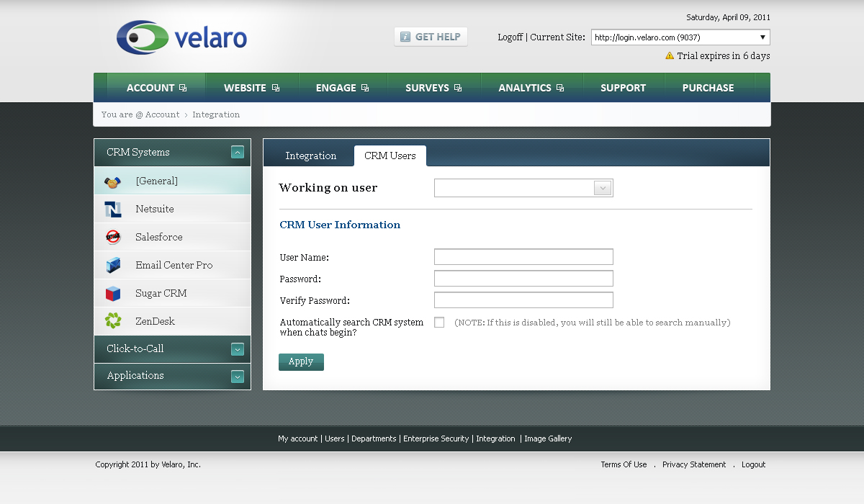Enable automatic CRM search checkbox
This screenshot has height=504, width=864.
click(439, 323)
